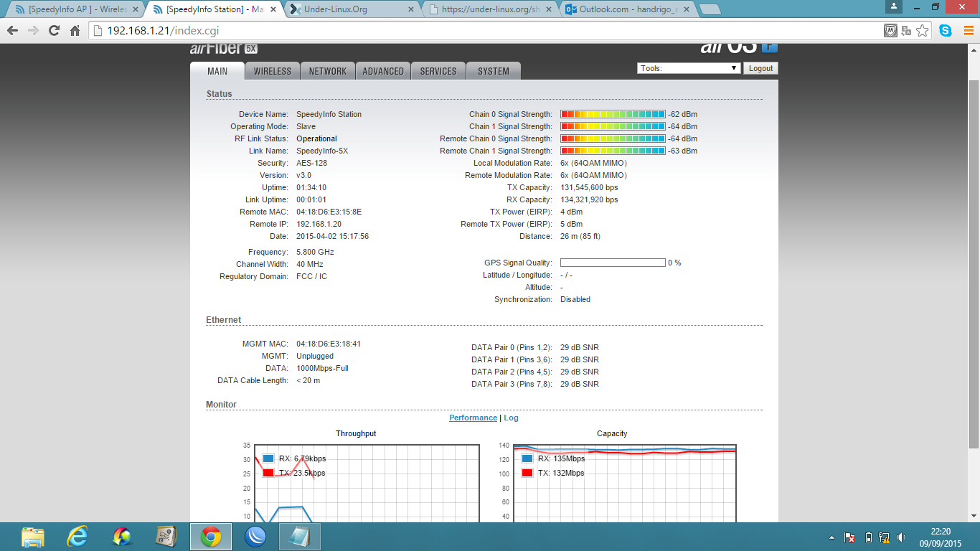Bookmark this page with the star icon
The image size is (980, 551).
[x=923, y=31]
